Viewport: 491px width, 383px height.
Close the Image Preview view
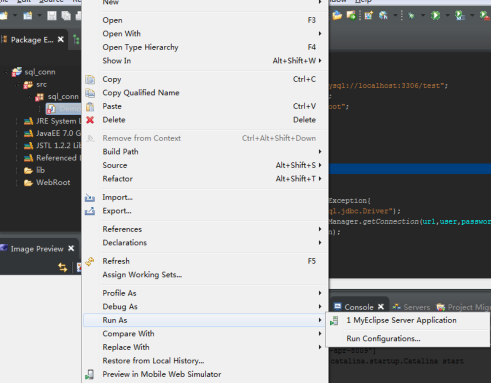point(71,248)
